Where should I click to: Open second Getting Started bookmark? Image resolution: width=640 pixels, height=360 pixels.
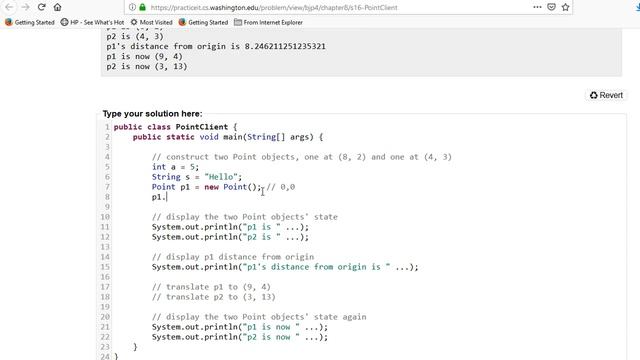point(203,22)
